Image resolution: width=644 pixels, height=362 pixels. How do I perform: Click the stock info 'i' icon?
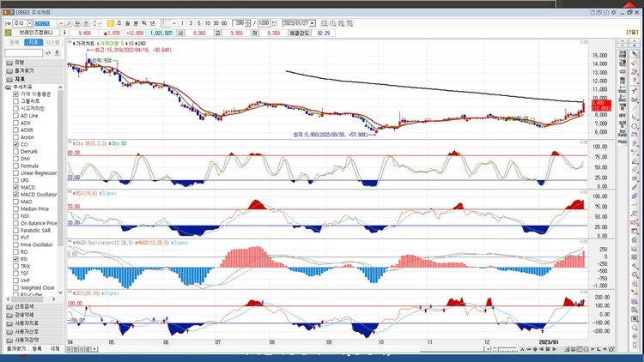click(x=64, y=33)
